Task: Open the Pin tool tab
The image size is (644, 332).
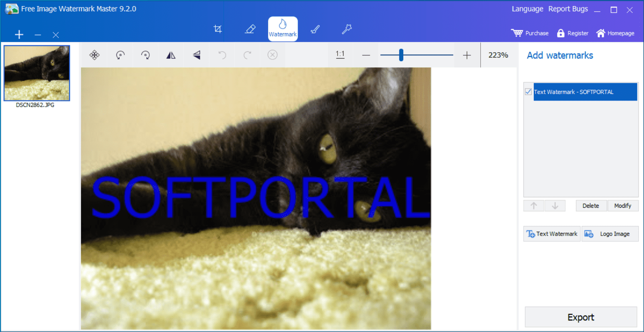Action: click(x=347, y=29)
